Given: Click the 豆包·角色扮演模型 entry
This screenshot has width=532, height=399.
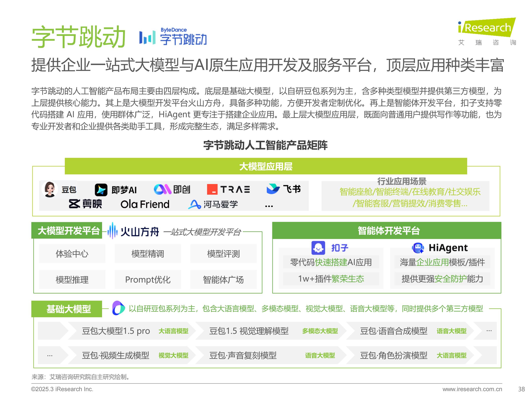Looking at the screenshot, I should tap(393, 355).
